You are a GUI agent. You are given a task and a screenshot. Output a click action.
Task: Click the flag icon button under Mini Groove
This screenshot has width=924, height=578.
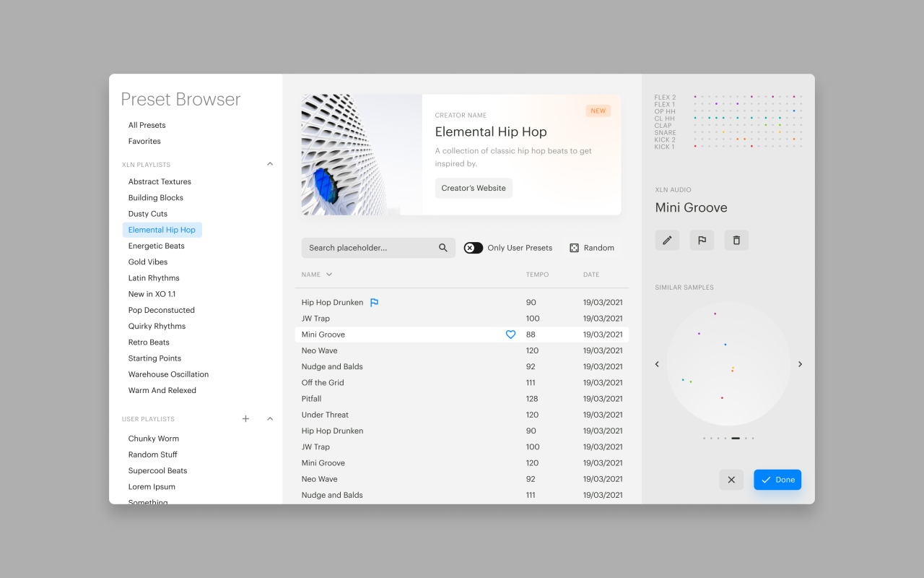click(702, 240)
